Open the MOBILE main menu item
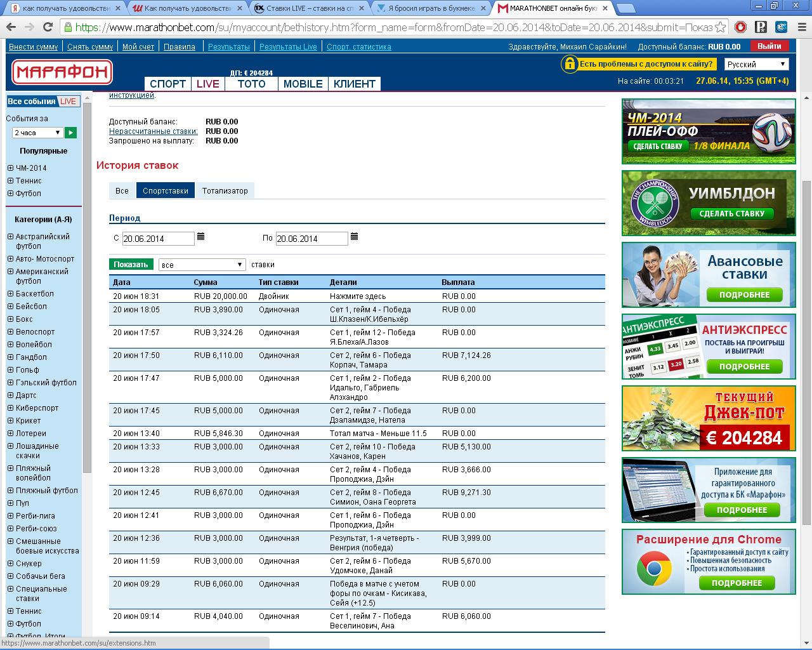The width and height of the screenshot is (812, 650). coord(303,84)
